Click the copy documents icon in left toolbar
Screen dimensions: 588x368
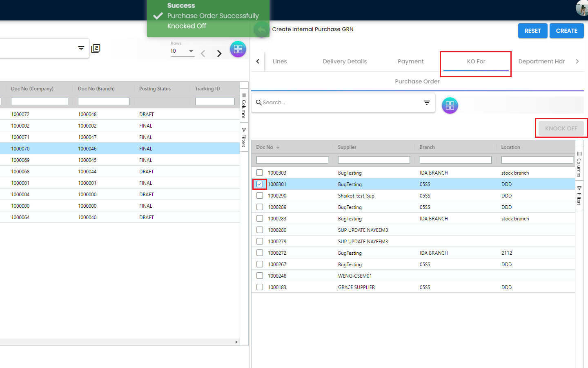(x=96, y=49)
